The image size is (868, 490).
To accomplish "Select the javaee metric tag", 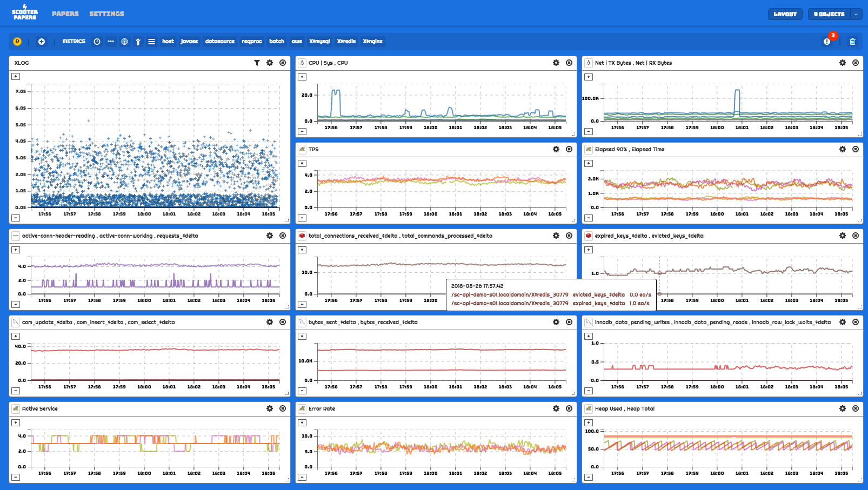I will [x=189, y=42].
